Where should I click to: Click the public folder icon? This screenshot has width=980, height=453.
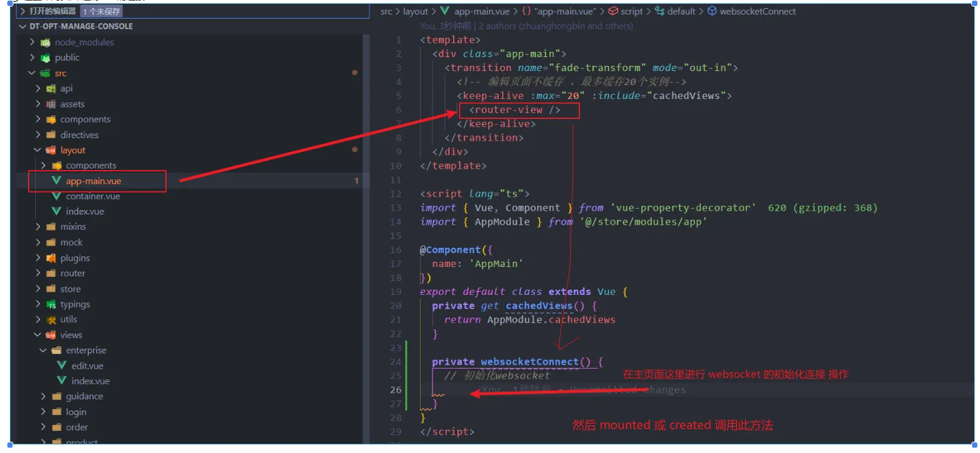[45, 58]
